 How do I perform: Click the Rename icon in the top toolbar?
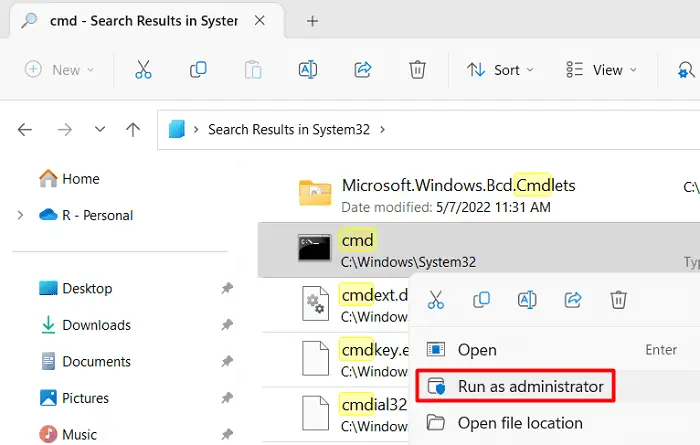point(308,70)
